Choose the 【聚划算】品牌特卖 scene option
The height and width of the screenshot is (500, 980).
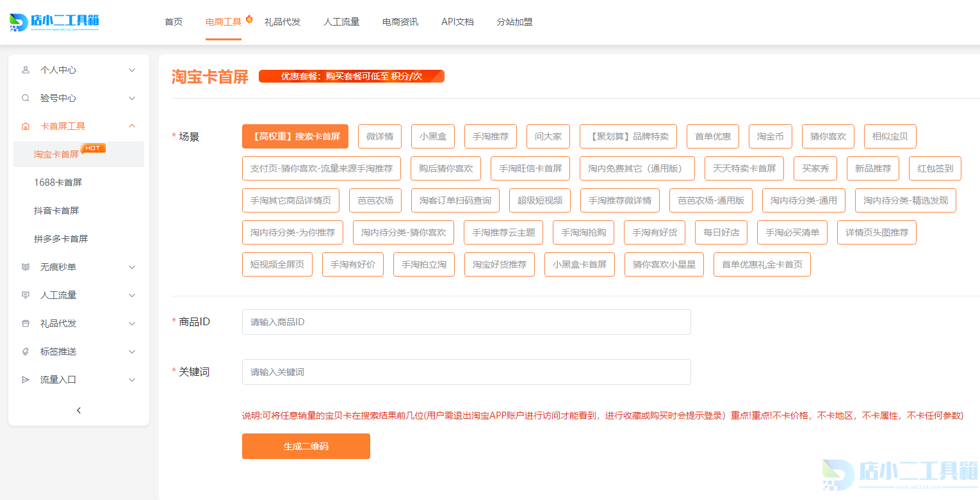coord(628,136)
